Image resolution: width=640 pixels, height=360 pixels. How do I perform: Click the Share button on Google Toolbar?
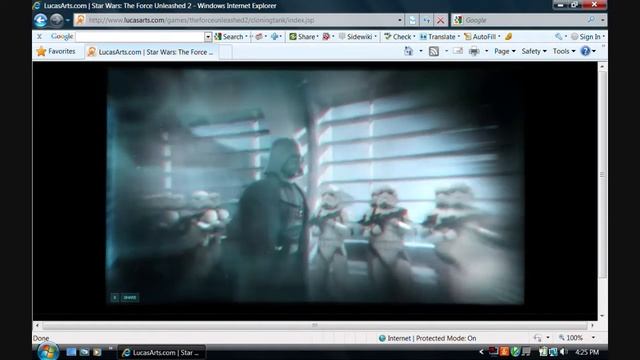tap(303, 37)
